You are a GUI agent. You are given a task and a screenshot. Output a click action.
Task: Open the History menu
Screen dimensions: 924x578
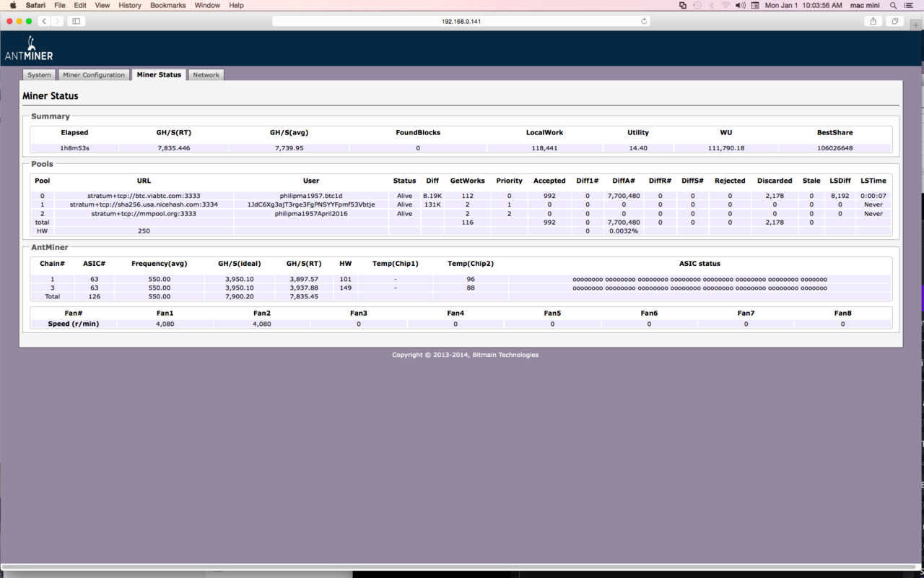(130, 5)
